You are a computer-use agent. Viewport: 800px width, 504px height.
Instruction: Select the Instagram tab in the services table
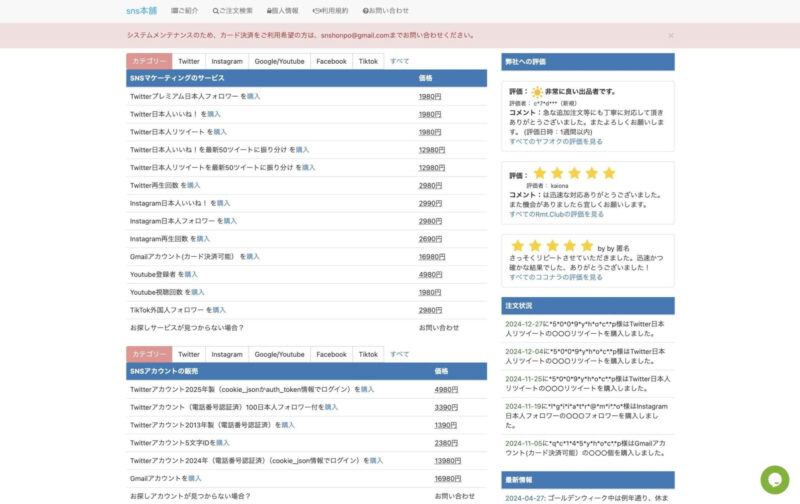[x=227, y=61]
